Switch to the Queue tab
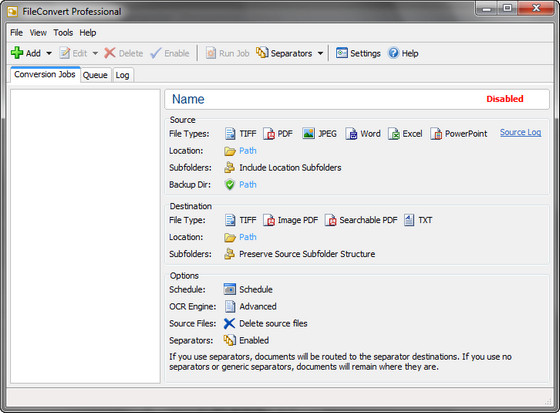This screenshot has width=560, height=413. tap(95, 75)
